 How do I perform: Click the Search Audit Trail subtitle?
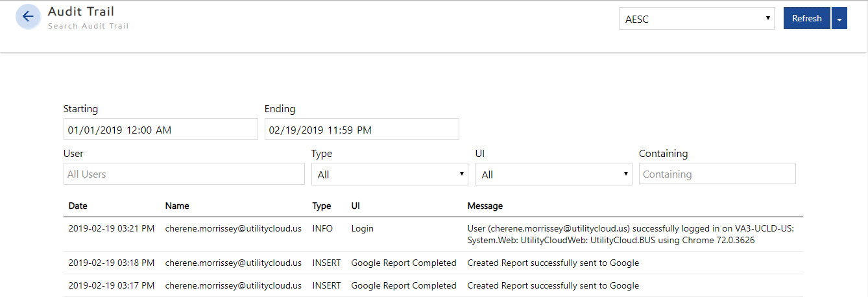click(88, 26)
